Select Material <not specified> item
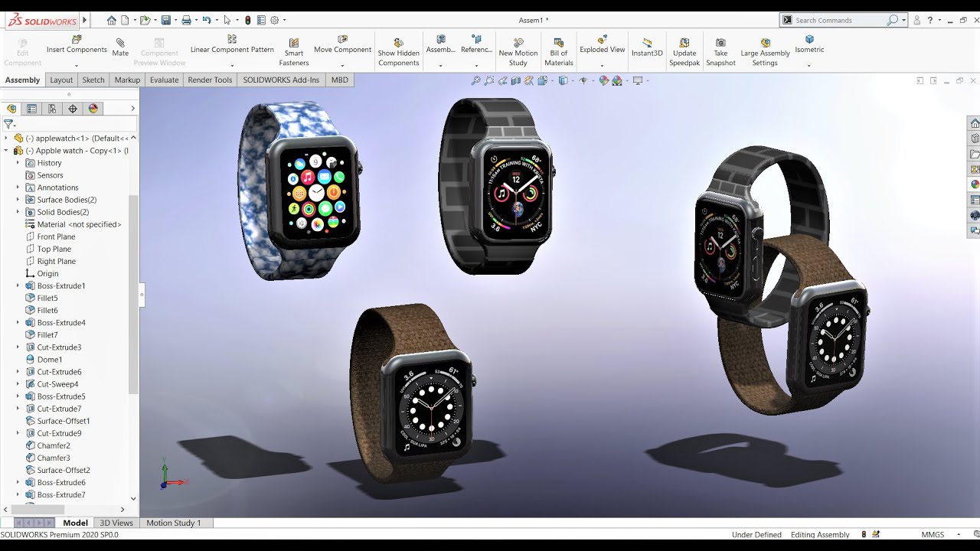This screenshot has width=980, height=551. 79,224
